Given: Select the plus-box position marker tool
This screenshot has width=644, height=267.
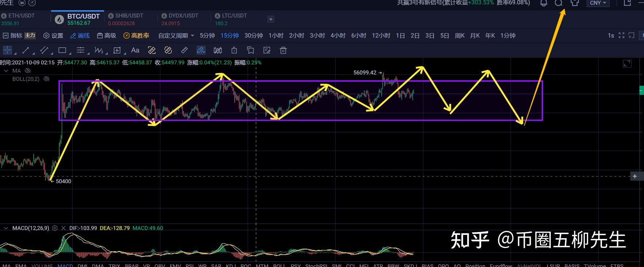Looking at the screenshot, I should pyautogui.click(x=117, y=50).
